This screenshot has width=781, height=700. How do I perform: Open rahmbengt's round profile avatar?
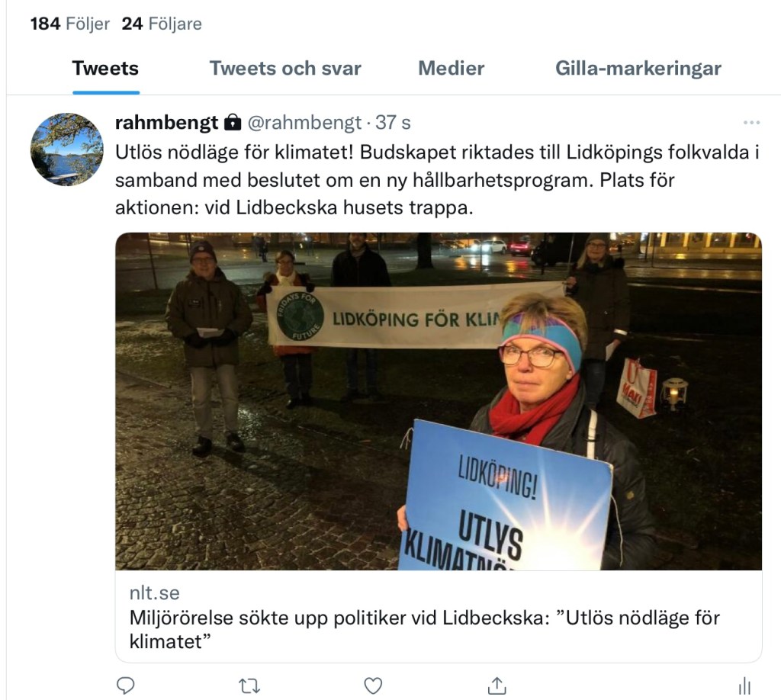click(67, 149)
